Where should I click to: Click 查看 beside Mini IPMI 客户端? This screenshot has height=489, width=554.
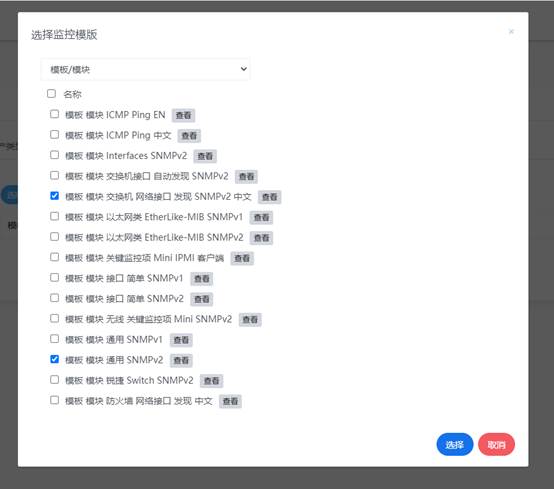coord(242,258)
